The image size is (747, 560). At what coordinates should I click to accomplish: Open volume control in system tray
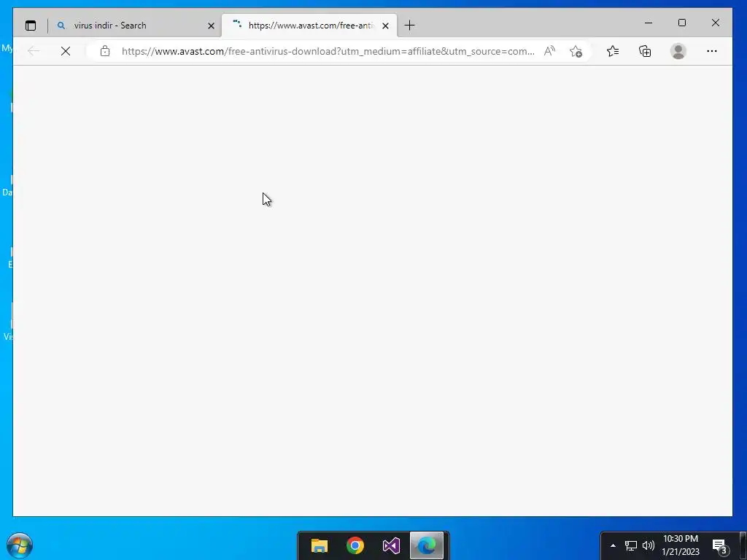(x=649, y=545)
